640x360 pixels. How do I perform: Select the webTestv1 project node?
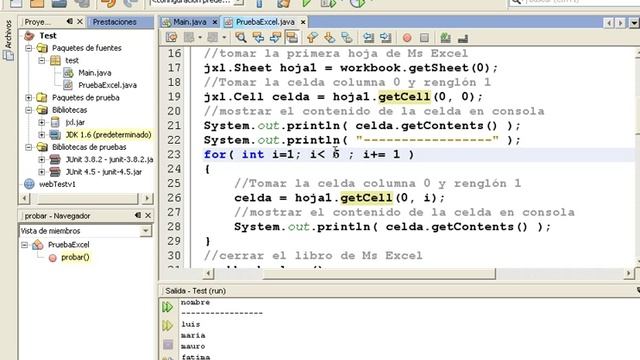click(x=57, y=184)
